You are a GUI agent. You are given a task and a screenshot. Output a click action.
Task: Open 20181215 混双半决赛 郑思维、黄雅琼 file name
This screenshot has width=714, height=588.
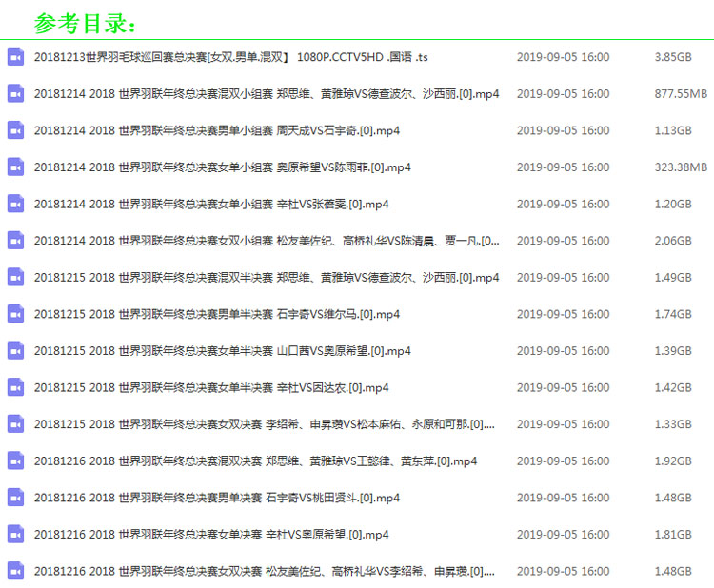[267, 278]
